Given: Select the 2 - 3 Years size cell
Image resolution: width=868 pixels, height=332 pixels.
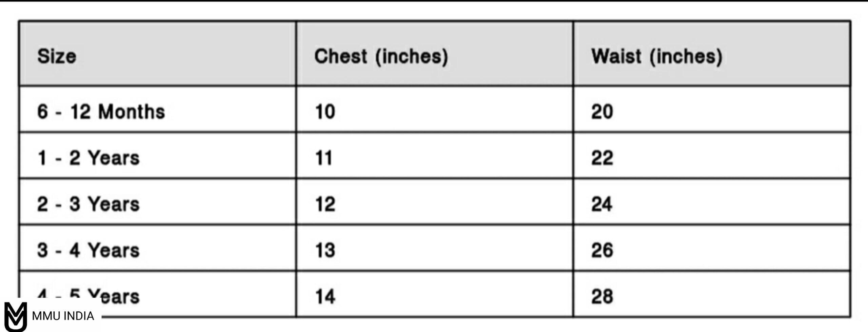Looking at the screenshot, I should pos(88,204).
